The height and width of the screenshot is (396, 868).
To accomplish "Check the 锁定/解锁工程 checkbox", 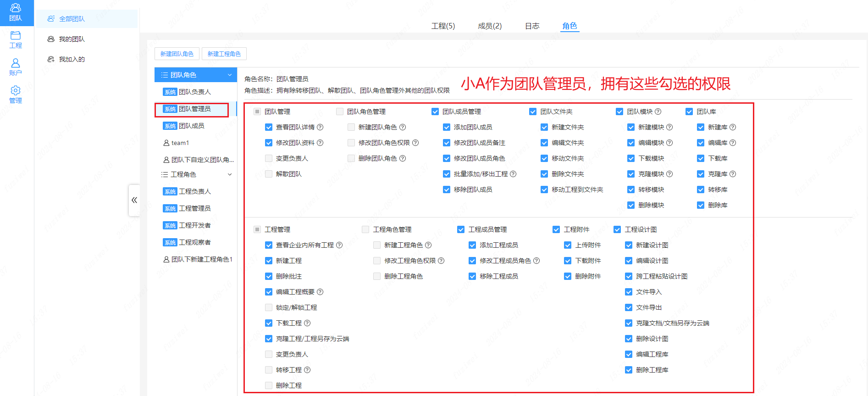I will pyautogui.click(x=269, y=307).
